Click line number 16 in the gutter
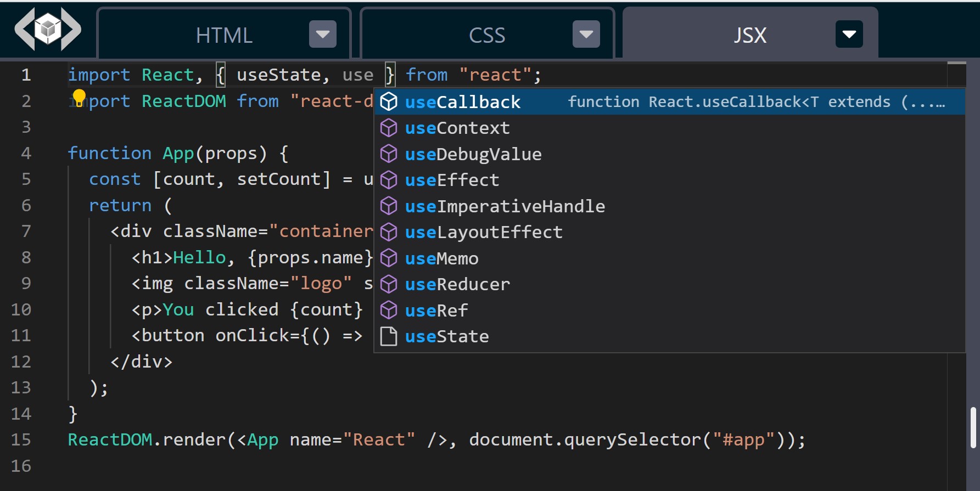Image resolution: width=980 pixels, height=491 pixels. click(x=21, y=466)
